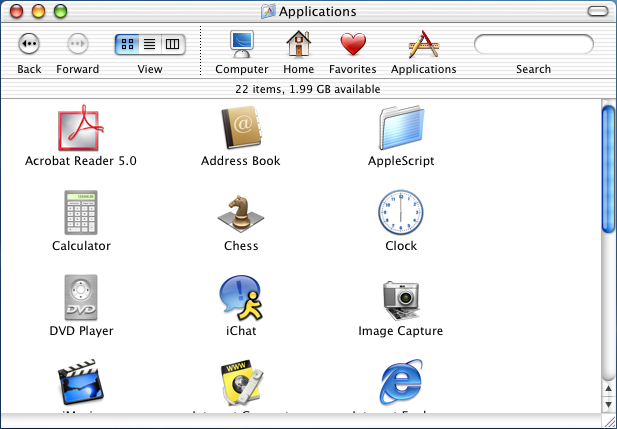Image resolution: width=617 pixels, height=429 pixels.
Task: Select the Chess app icon
Action: 240,213
